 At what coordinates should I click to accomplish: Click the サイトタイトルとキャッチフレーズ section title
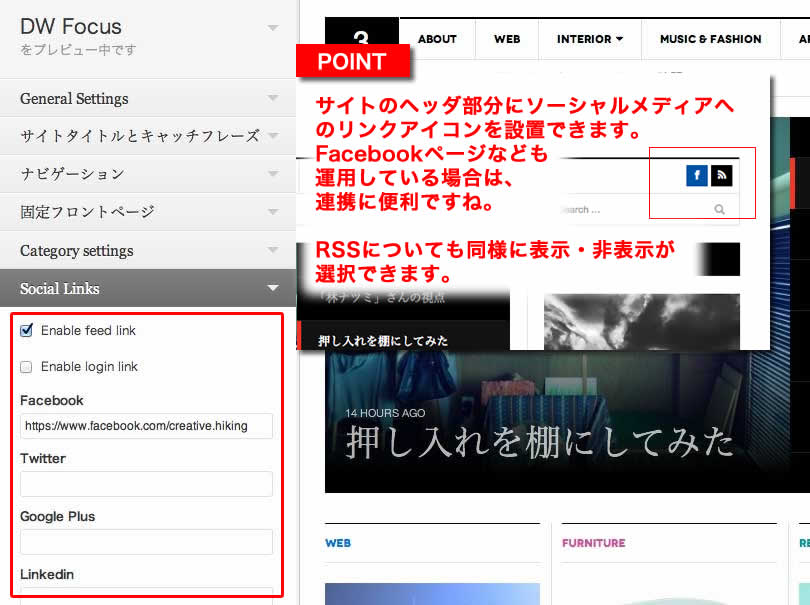click(139, 136)
